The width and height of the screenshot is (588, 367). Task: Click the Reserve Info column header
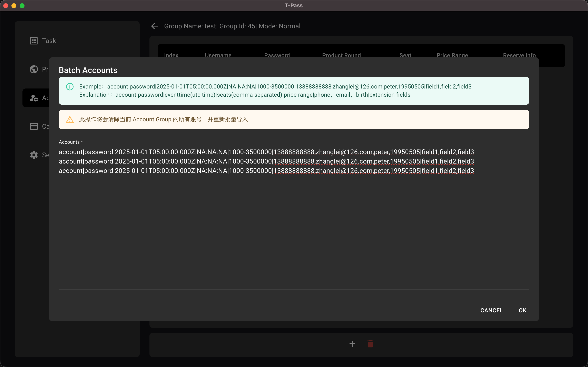[x=519, y=55]
